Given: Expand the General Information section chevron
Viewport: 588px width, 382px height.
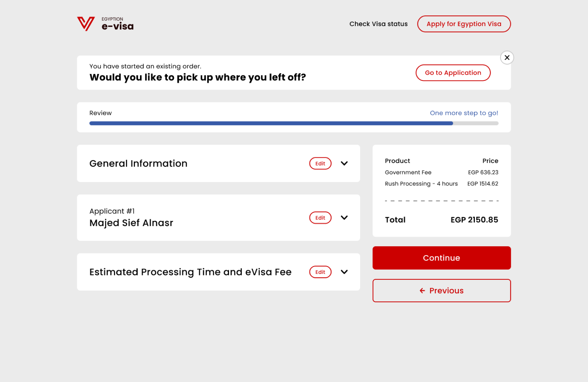Looking at the screenshot, I should click(344, 164).
